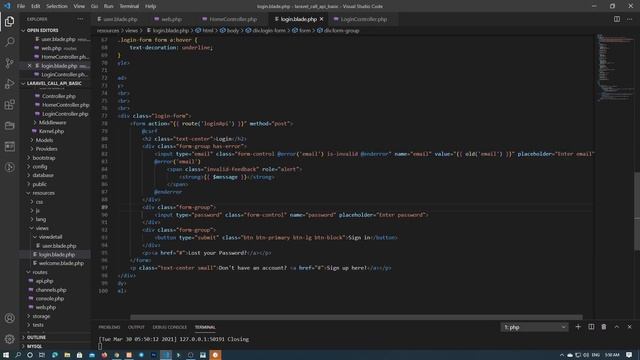The height and width of the screenshot is (360, 640).
Task: Expand the Middleware folder
Action: 52,122
